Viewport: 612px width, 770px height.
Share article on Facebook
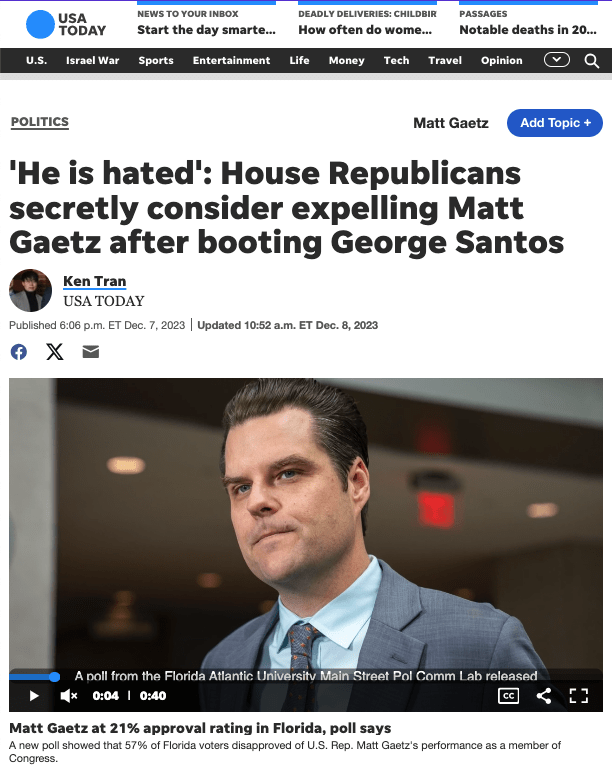[x=19, y=352]
